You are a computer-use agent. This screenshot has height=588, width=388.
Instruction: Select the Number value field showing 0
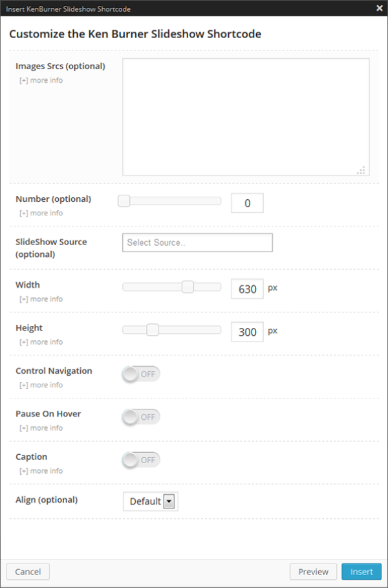click(247, 202)
